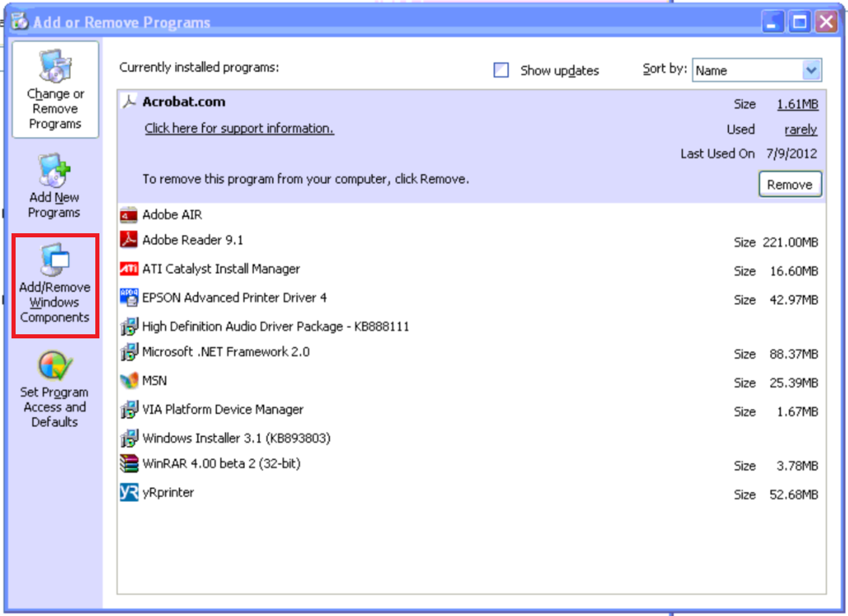
Task: Click the High Definition Audio Driver Package icon
Action: [129, 326]
